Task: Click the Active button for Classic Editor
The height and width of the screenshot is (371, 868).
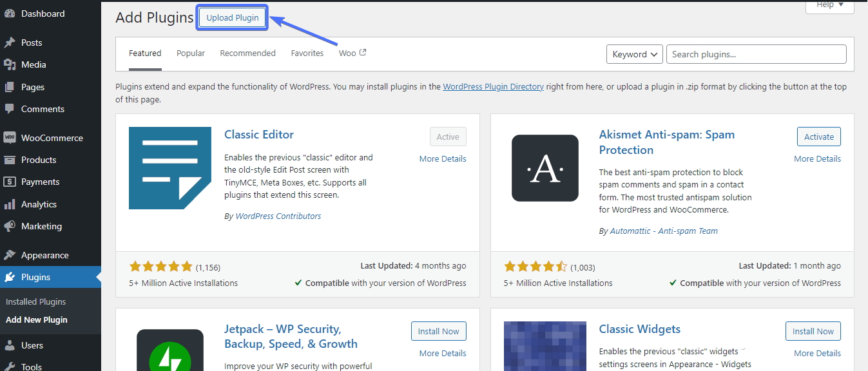Action: (448, 137)
